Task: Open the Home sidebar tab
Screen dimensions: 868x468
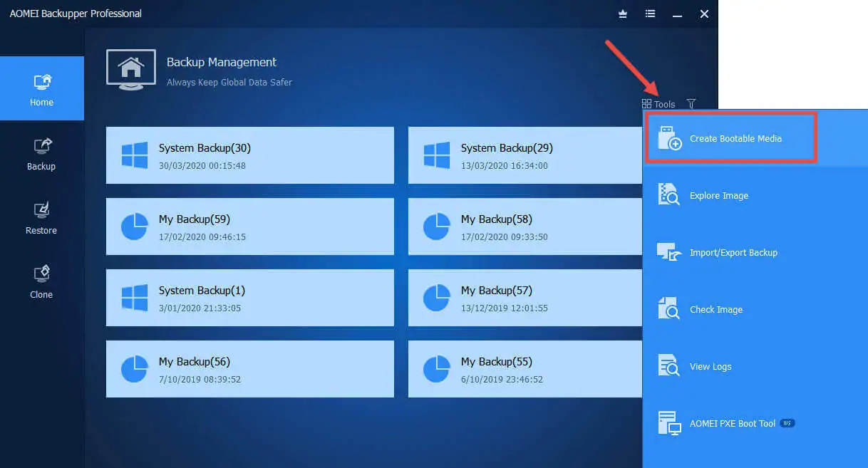Action: [41, 88]
